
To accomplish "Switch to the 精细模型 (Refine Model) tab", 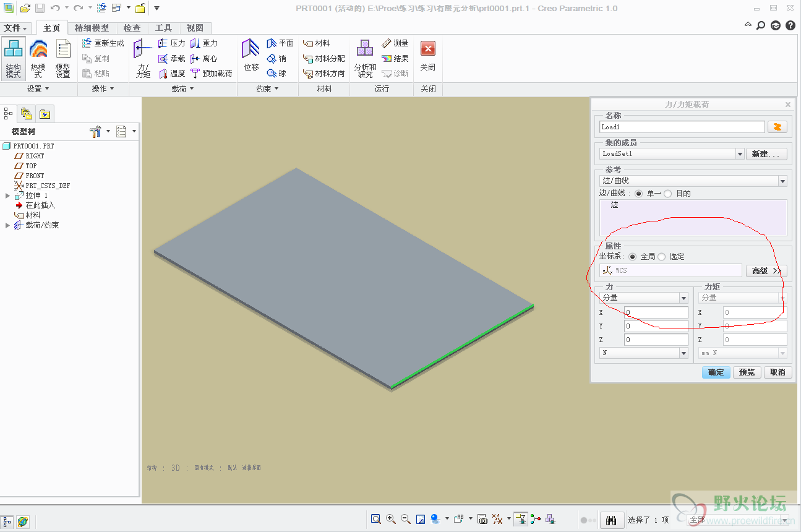I will point(92,28).
